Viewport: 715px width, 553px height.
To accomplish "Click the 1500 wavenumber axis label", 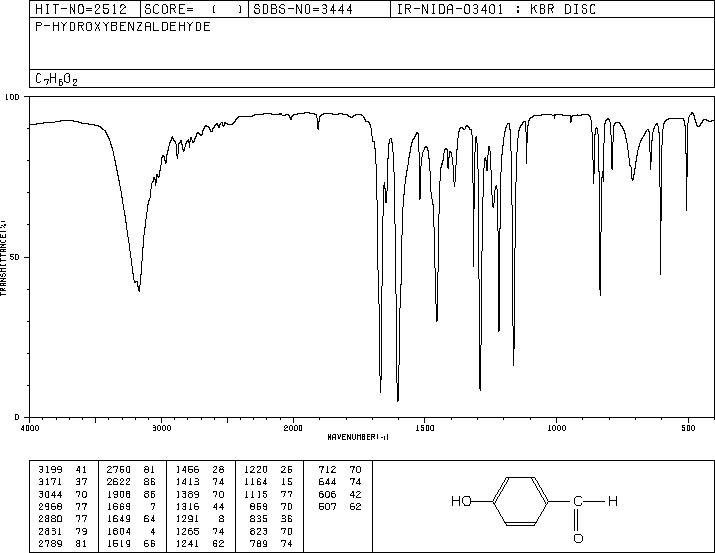I will pyautogui.click(x=425, y=428).
